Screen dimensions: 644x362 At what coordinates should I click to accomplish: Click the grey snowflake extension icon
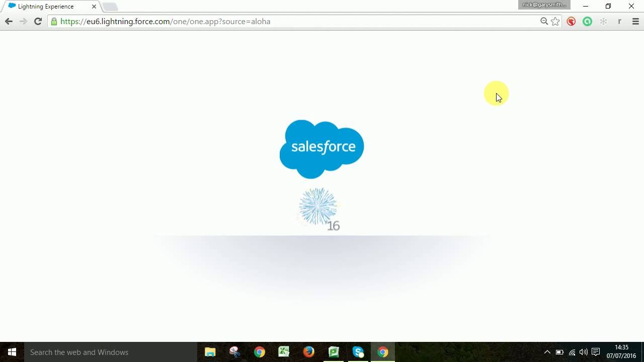[603, 22]
